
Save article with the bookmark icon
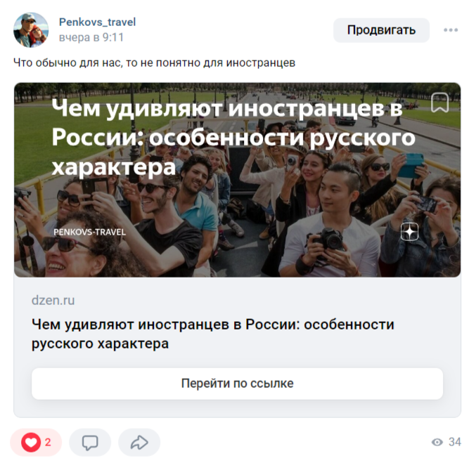(439, 103)
